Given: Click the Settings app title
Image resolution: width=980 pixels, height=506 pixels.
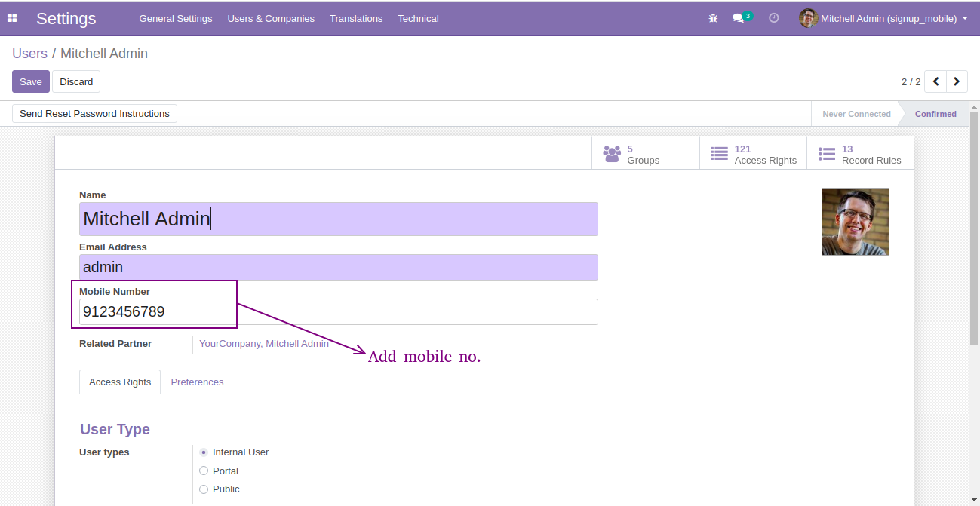Looking at the screenshot, I should click(x=66, y=18).
